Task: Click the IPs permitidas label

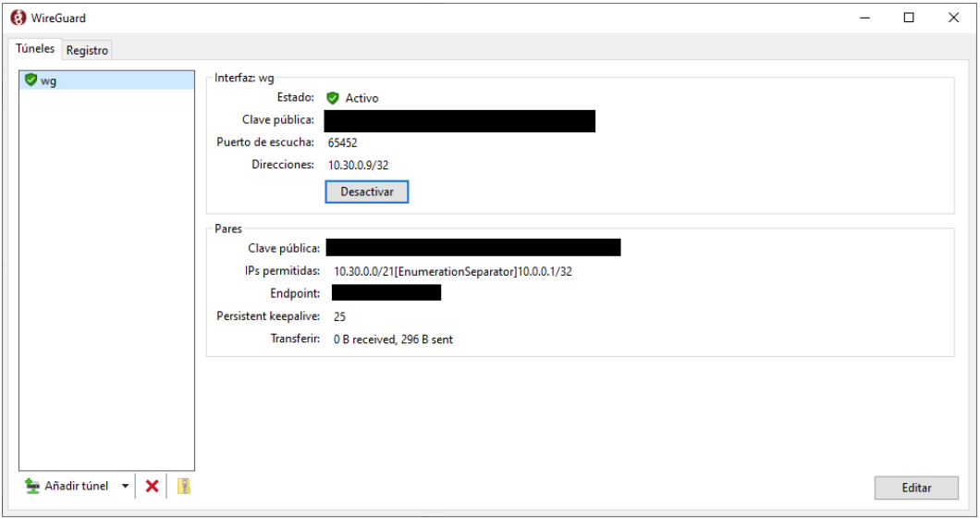Action: coord(283,271)
